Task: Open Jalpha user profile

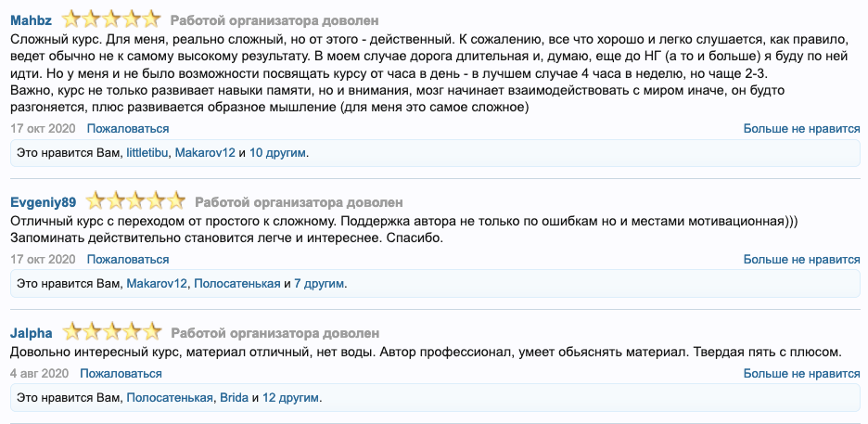Action: click(32, 333)
